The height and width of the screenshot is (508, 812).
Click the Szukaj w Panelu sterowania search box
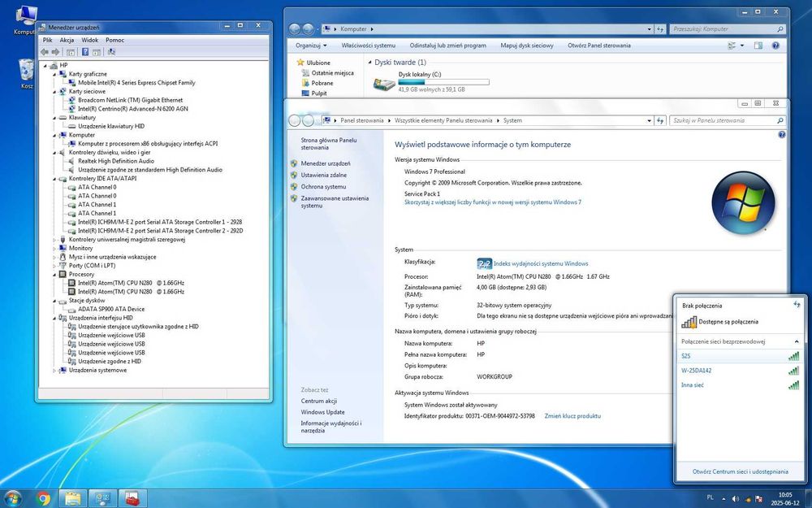click(727, 120)
